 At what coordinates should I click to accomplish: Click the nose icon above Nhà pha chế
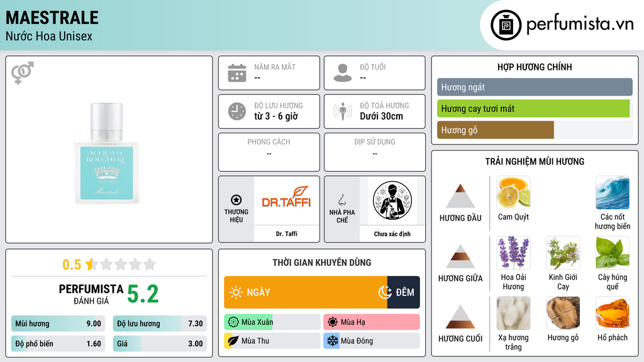[341, 200]
